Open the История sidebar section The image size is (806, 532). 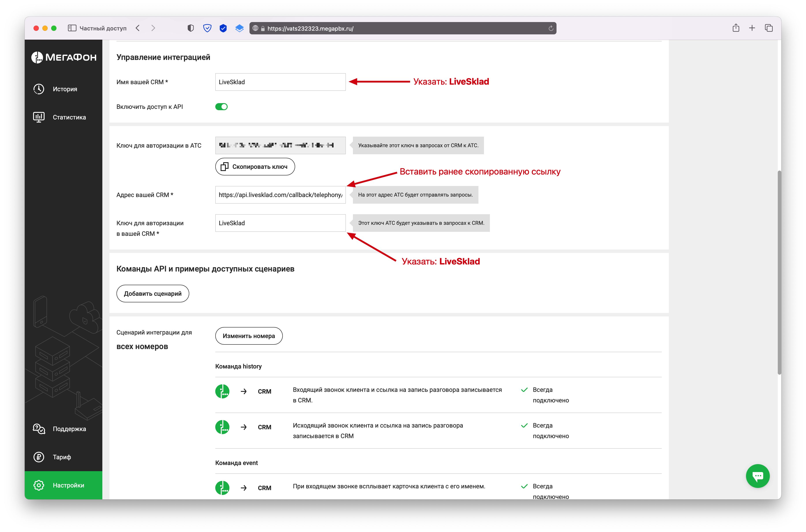click(64, 89)
